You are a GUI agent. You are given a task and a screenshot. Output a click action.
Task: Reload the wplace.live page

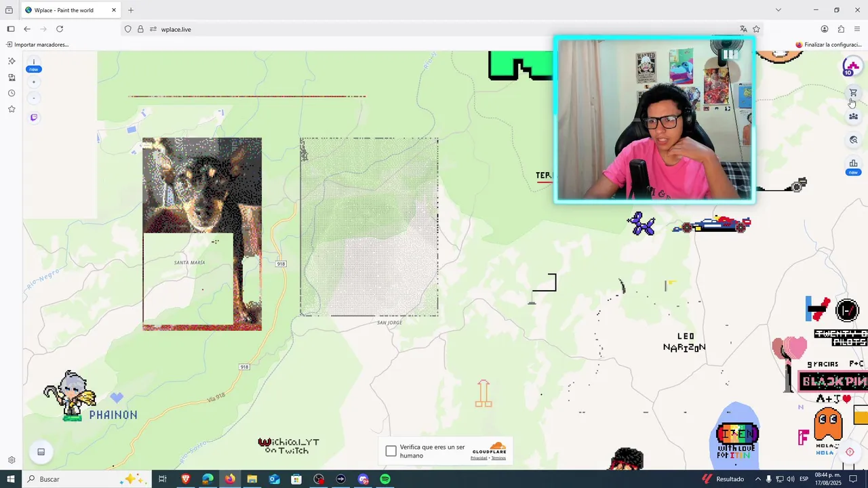coord(60,29)
